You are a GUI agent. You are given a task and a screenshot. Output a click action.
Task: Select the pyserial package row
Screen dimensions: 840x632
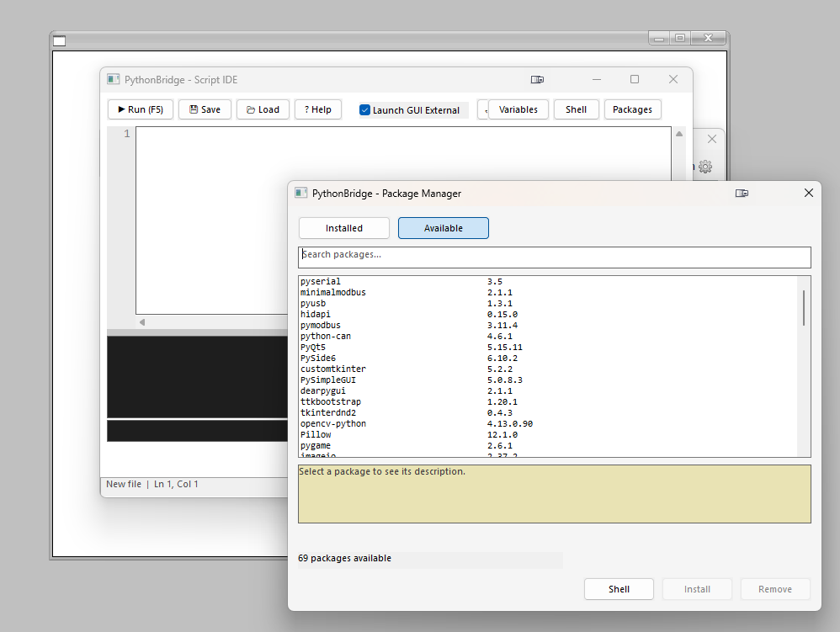tap(547, 282)
